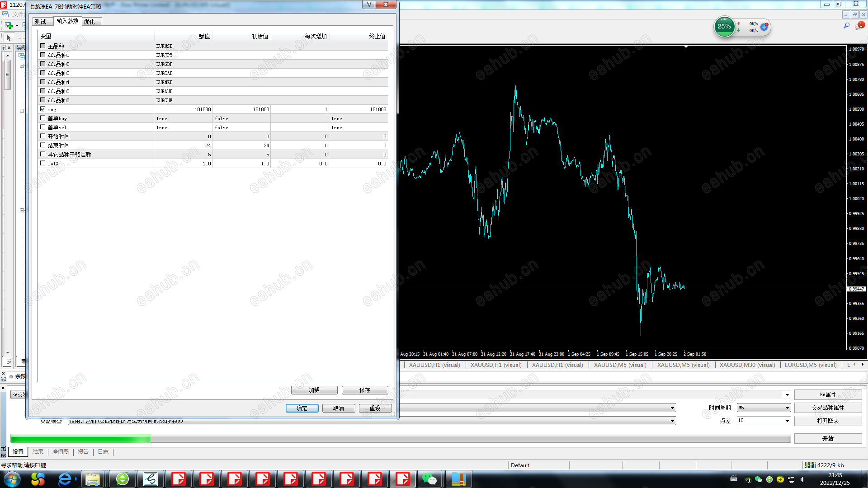Switch to the 测试 tab
Screen dimensions: 868x488
tap(41, 22)
